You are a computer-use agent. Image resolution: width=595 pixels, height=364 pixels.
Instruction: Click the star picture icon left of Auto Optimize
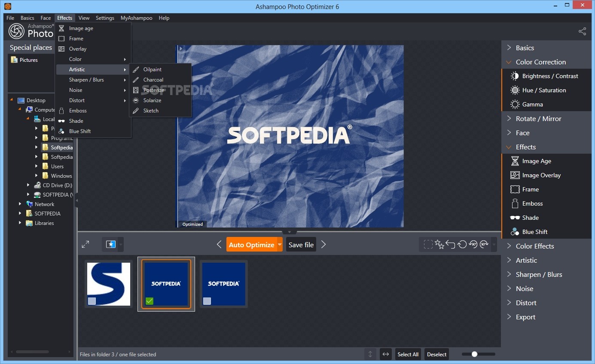click(x=111, y=244)
